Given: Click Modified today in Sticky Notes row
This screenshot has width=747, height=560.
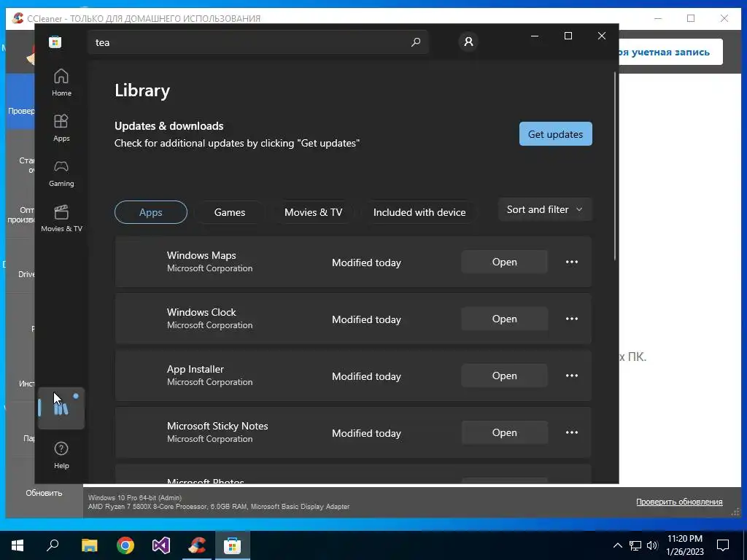Looking at the screenshot, I should pyautogui.click(x=366, y=433).
